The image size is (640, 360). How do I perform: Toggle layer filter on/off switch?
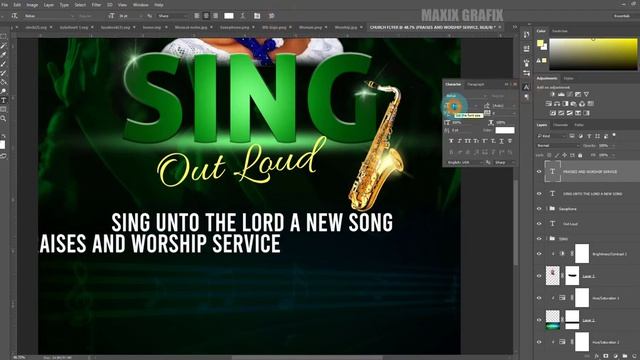pyautogui.click(x=614, y=135)
